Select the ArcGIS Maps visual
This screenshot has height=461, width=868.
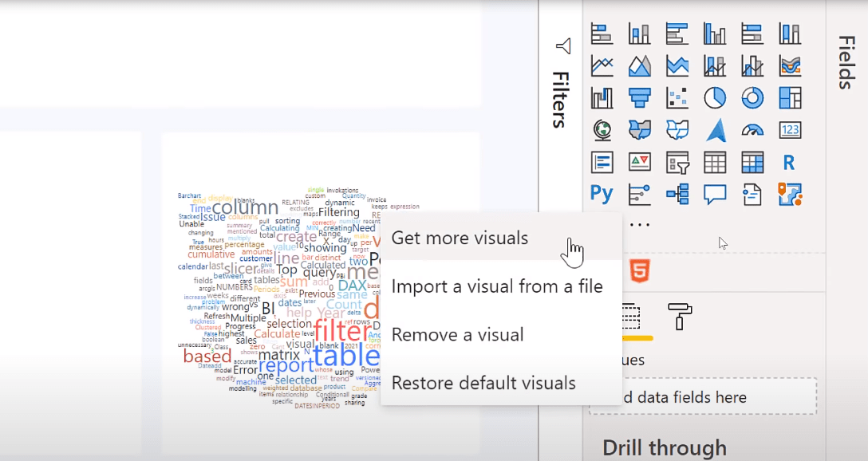[x=790, y=195]
